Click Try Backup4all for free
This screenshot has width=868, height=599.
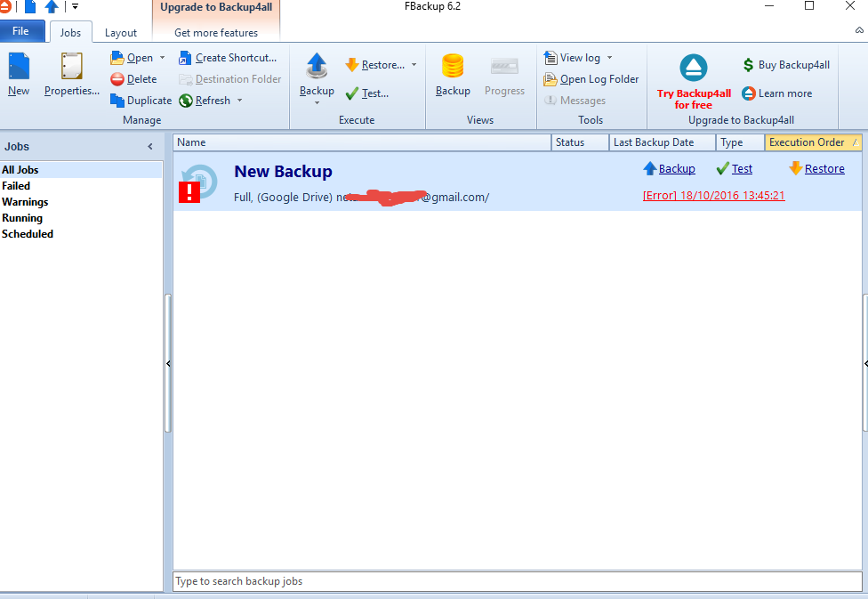[x=694, y=82]
